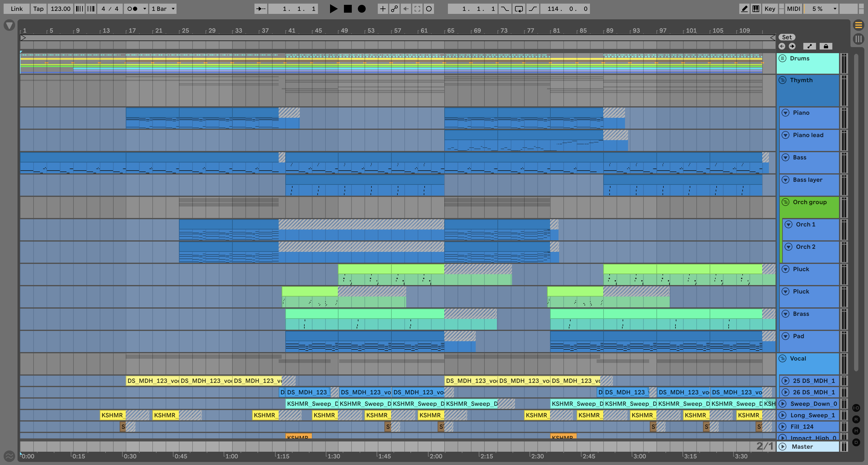Open the 1 Bar quantization dropdown
The width and height of the screenshot is (868, 465).
(x=163, y=9)
